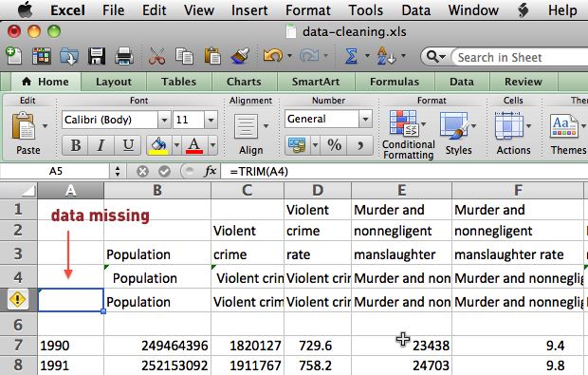Expand the Undo history dropdown arrow

pyautogui.click(x=289, y=56)
